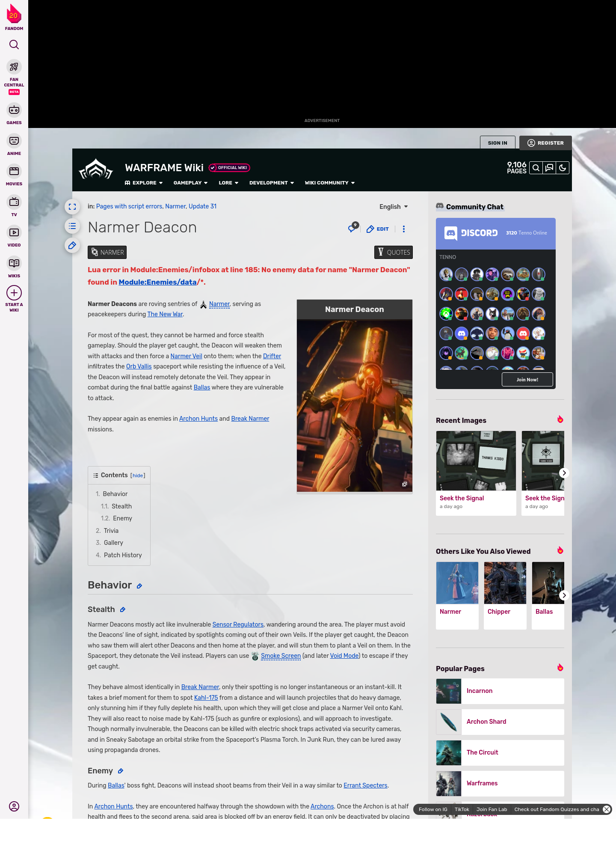Expand the Lore menu
This screenshot has height=856, width=616.
pos(228,183)
